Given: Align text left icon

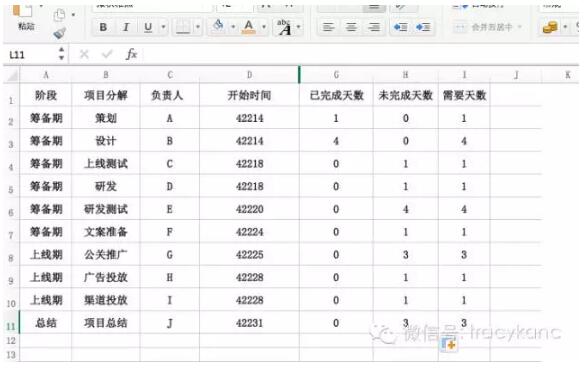Looking at the screenshot, I should click(x=328, y=27).
